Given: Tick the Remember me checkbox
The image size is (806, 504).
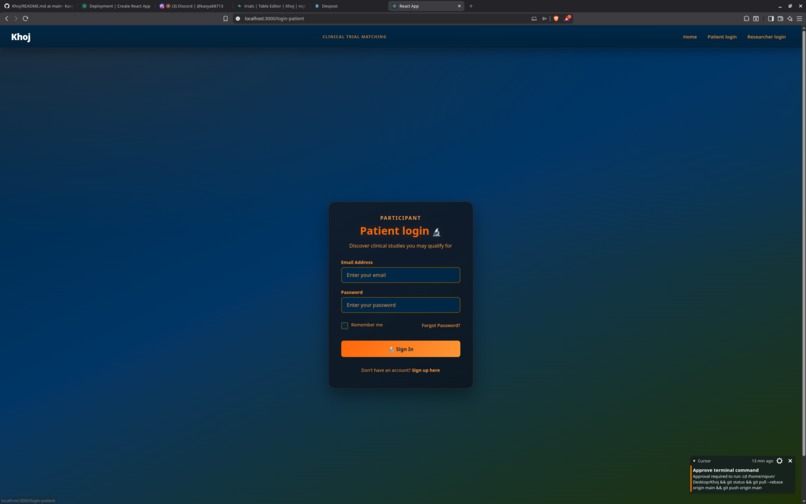Looking at the screenshot, I should [x=344, y=326].
